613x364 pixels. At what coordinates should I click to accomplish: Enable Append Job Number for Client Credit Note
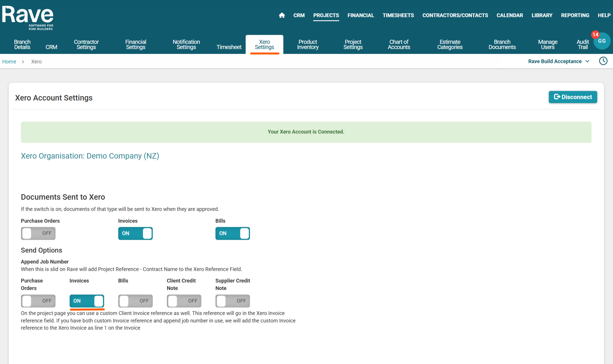click(x=184, y=301)
